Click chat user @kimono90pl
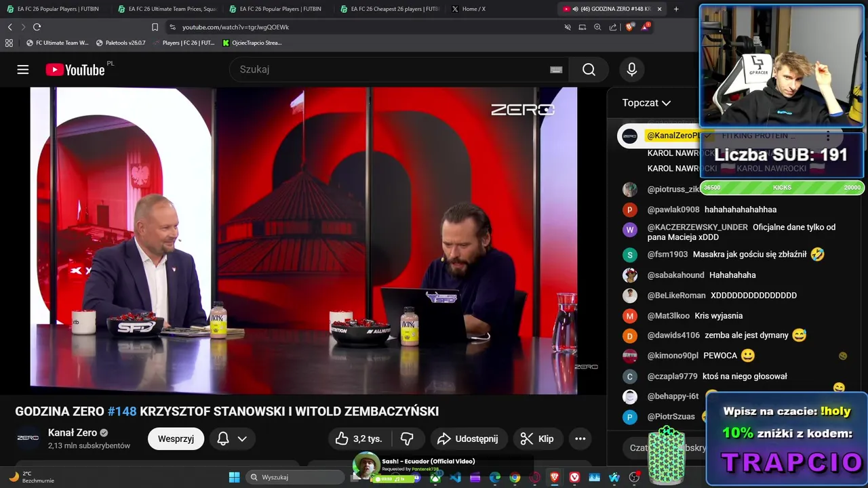 [673, 356]
